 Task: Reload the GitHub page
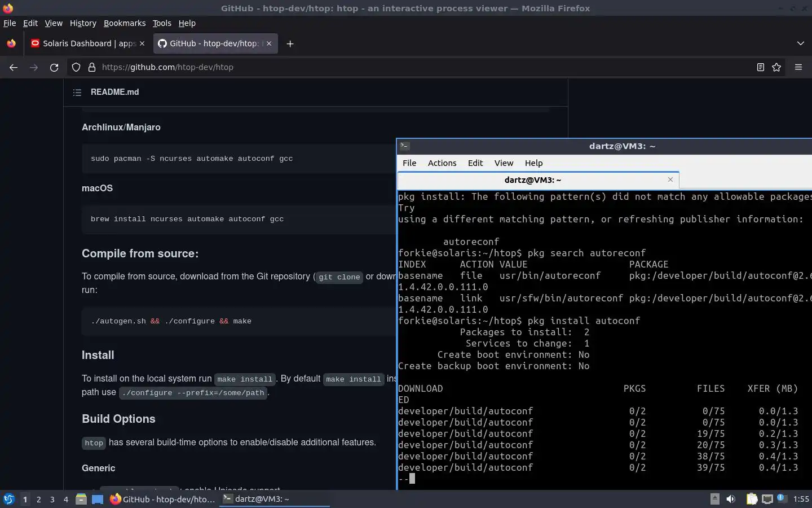(x=54, y=67)
